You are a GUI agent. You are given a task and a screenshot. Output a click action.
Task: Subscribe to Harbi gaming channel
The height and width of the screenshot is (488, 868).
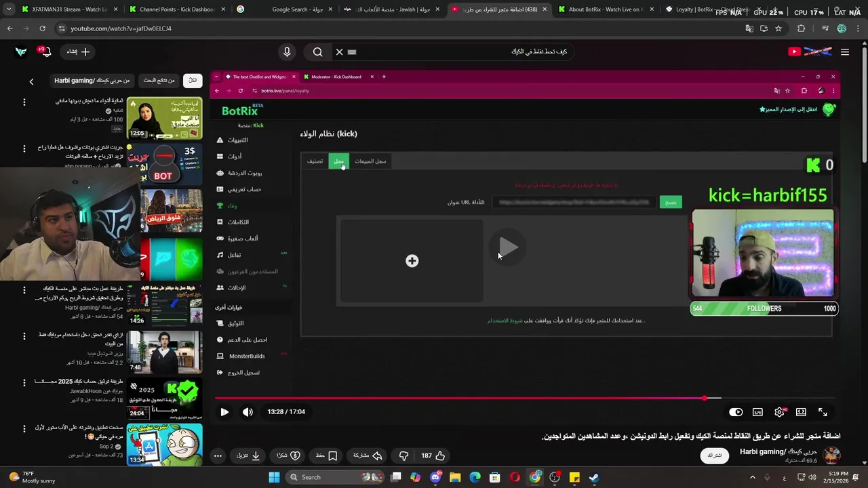(x=715, y=455)
